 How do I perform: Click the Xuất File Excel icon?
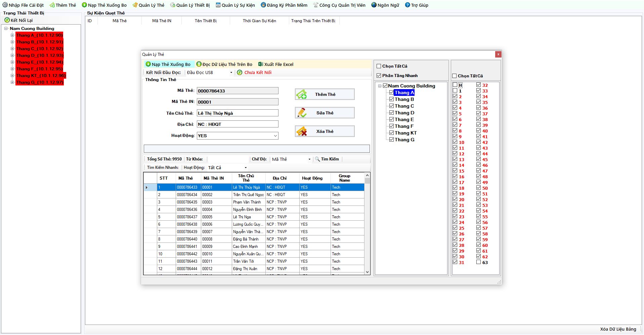pyautogui.click(x=260, y=64)
